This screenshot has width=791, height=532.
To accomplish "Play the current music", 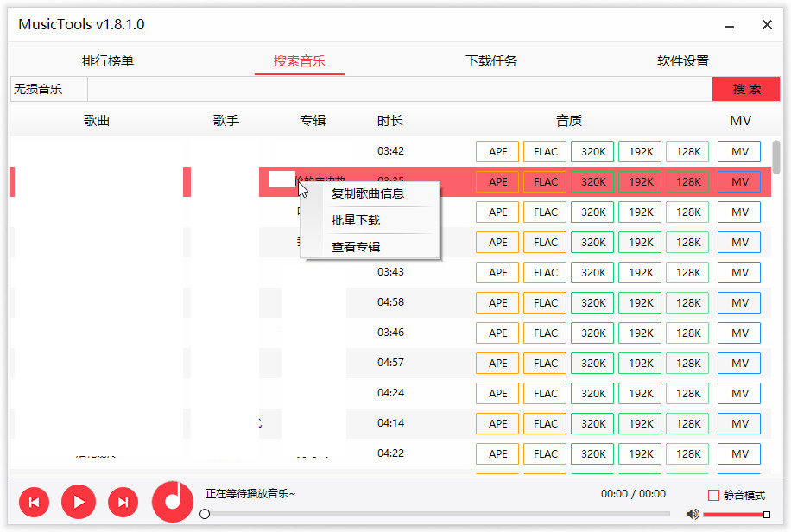I will click(79, 502).
